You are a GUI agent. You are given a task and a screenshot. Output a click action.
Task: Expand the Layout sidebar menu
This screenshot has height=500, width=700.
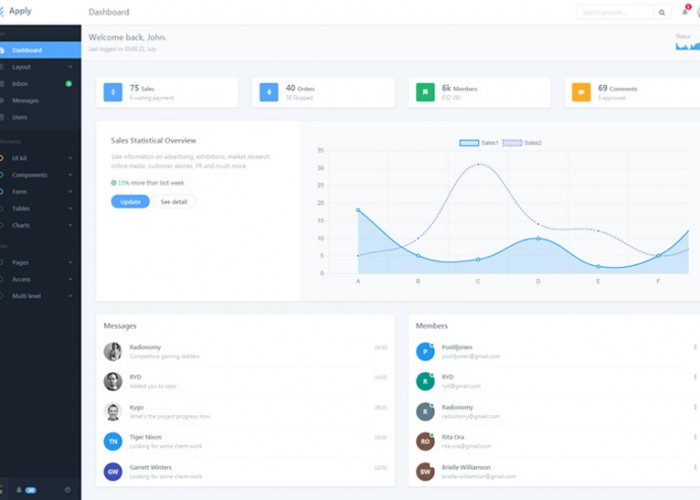tap(41, 67)
